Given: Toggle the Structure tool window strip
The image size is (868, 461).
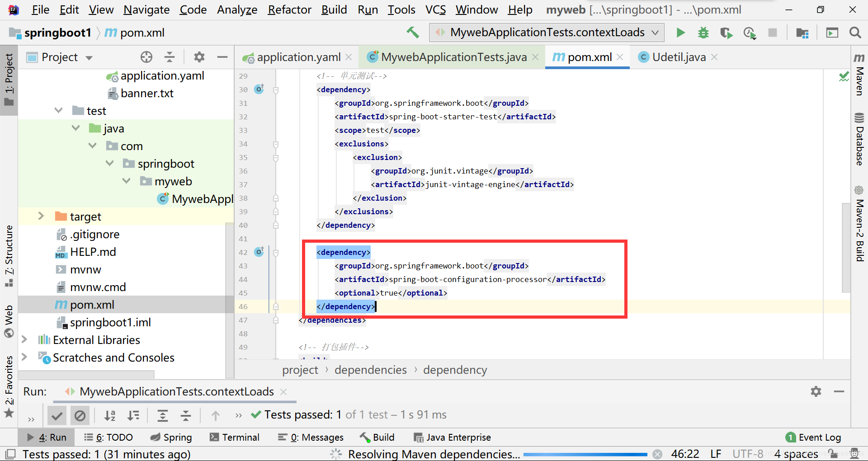Looking at the screenshot, I should tap(9, 256).
